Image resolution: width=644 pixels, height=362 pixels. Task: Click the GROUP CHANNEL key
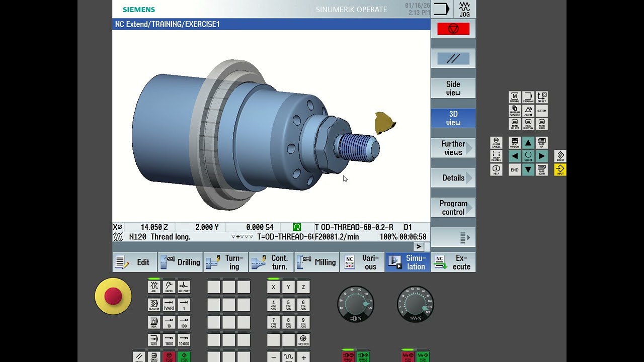[x=496, y=156]
